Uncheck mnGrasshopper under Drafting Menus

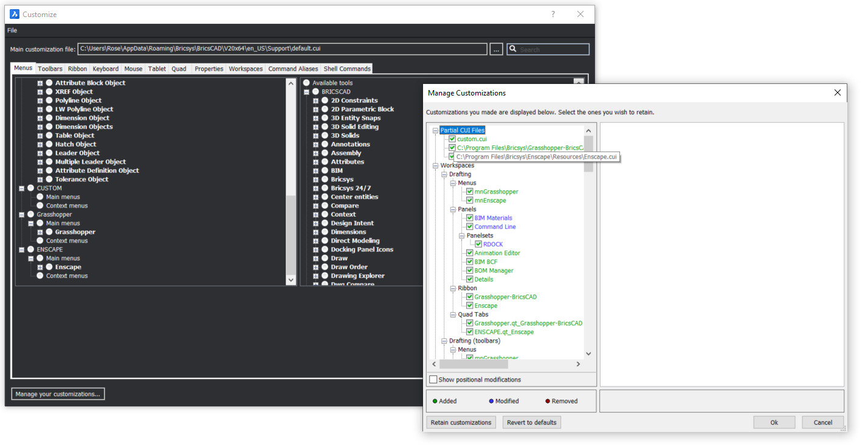(470, 192)
